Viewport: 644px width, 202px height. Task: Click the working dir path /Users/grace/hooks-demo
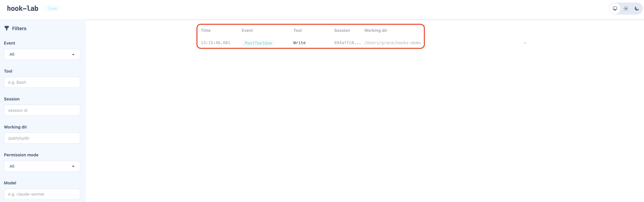tap(393, 43)
